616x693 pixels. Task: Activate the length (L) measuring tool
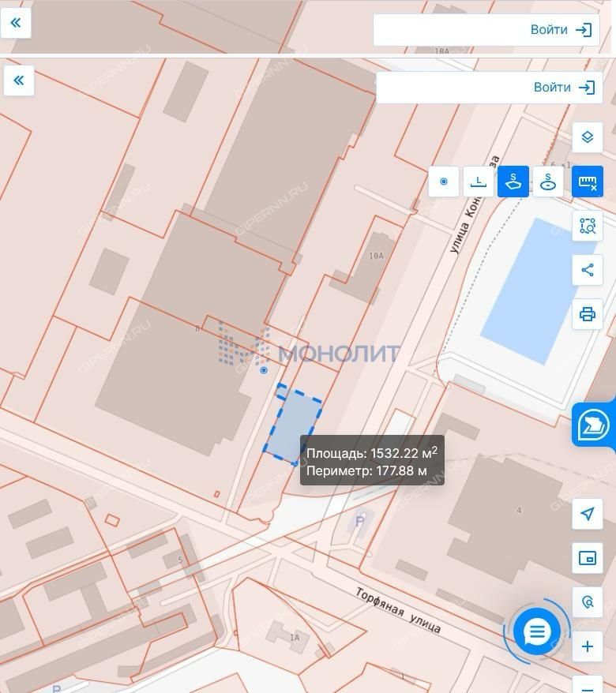coord(479,182)
